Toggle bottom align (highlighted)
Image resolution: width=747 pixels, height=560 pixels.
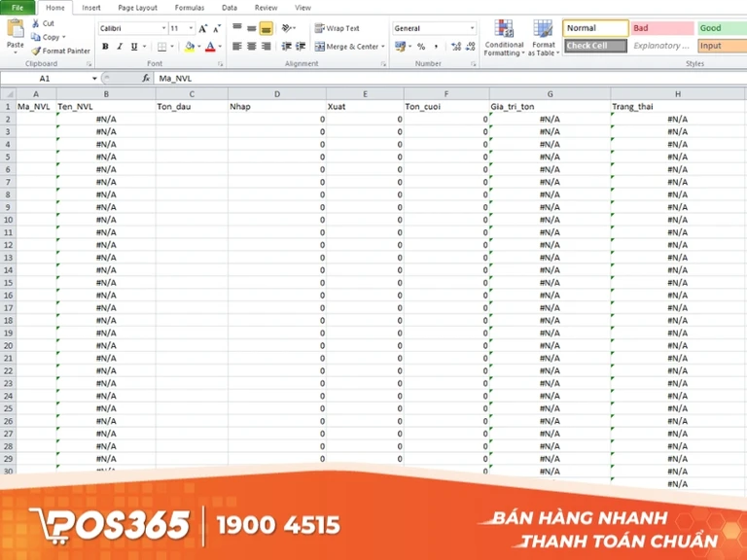[267, 28]
